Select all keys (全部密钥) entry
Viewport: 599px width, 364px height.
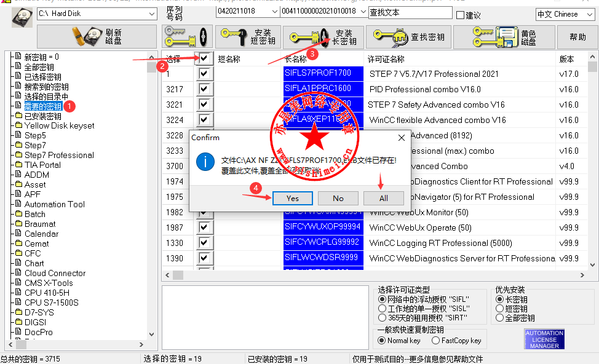pyautogui.click(x=39, y=67)
